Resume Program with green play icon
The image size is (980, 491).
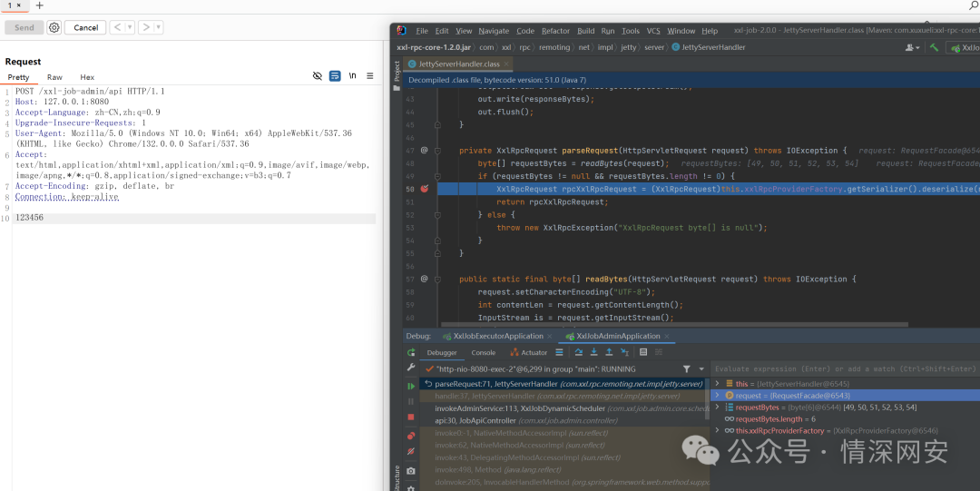(411, 386)
